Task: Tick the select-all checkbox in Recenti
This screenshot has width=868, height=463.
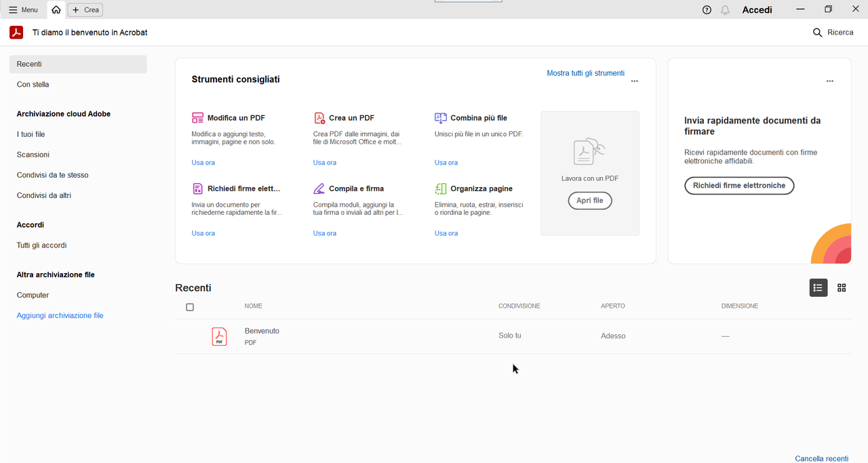Action: tap(190, 307)
